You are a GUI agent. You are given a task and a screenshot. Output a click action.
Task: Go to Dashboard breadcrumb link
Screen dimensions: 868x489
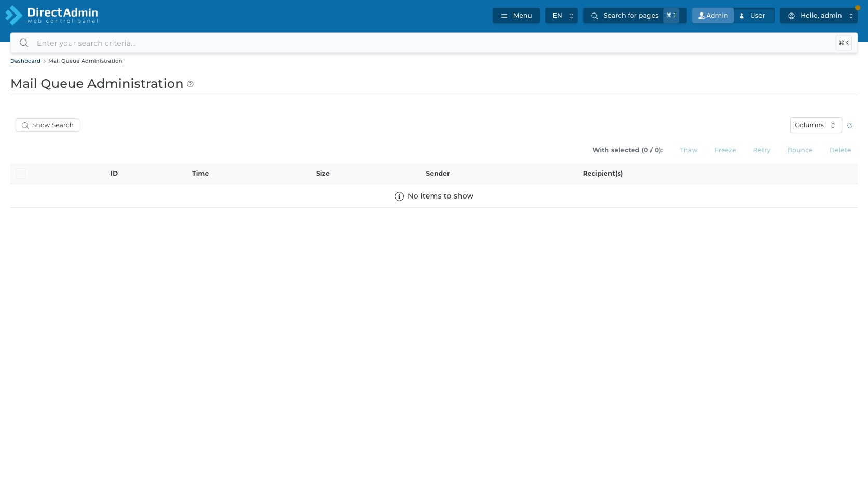(25, 61)
